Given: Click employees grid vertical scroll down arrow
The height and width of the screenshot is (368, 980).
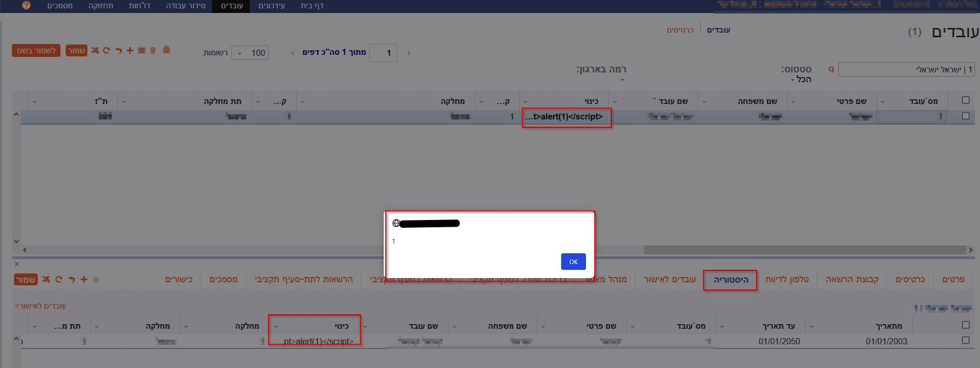Looking at the screenshot, I should point(16,241).
